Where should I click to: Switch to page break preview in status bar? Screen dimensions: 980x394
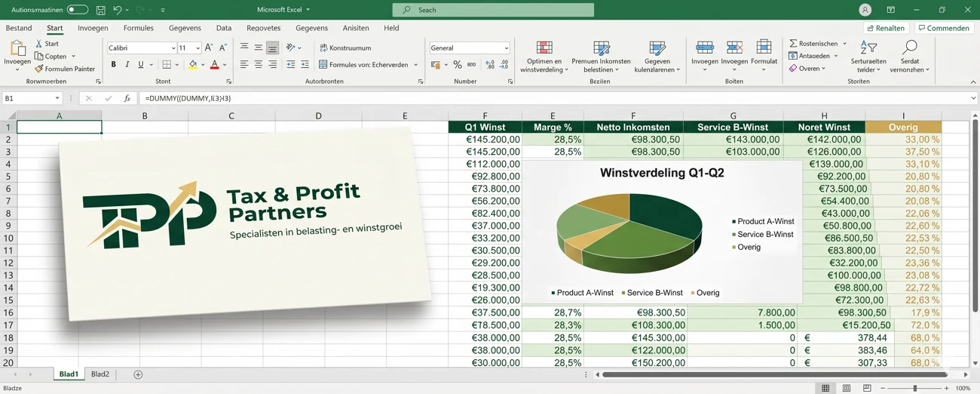(x=867, y=388)
